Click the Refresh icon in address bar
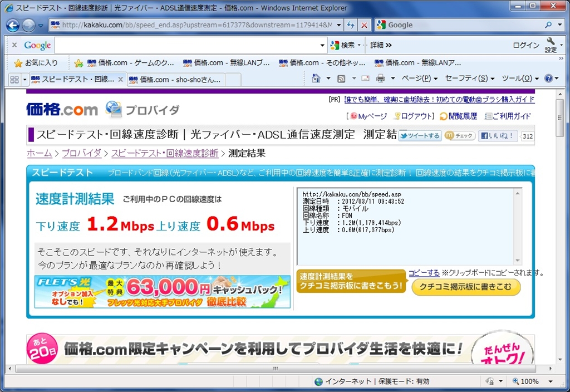The width and height of the screenshot is (570, 392). point(350,25)
